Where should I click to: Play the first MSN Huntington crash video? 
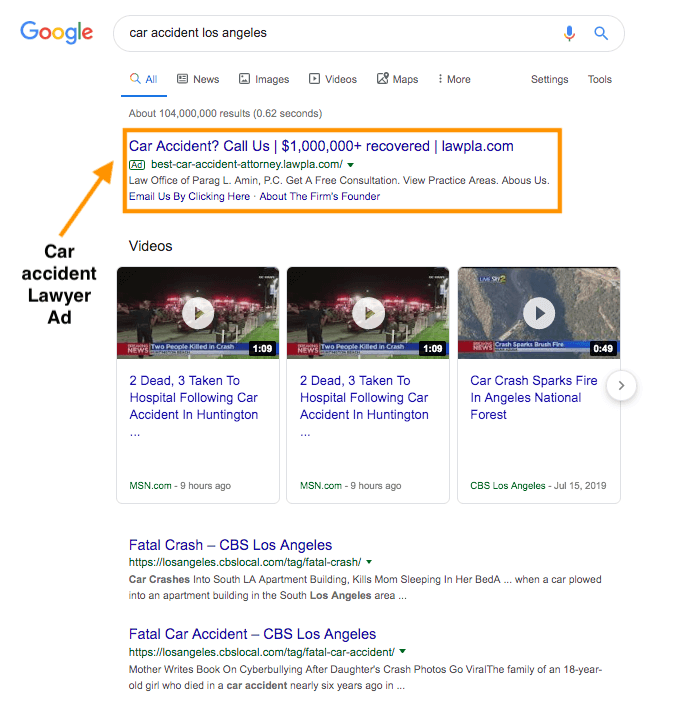pos(198,313)
